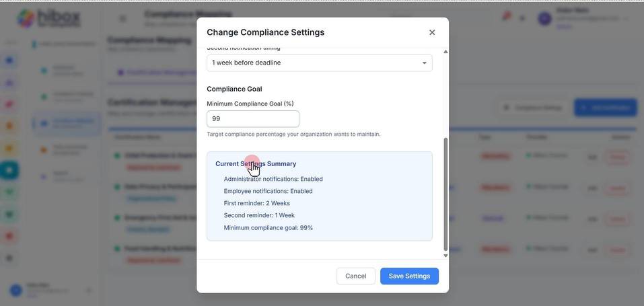Focus the Minimum Compliance Goal input
Viewport: 644px width, 306px height.
[x=252, y=119]
